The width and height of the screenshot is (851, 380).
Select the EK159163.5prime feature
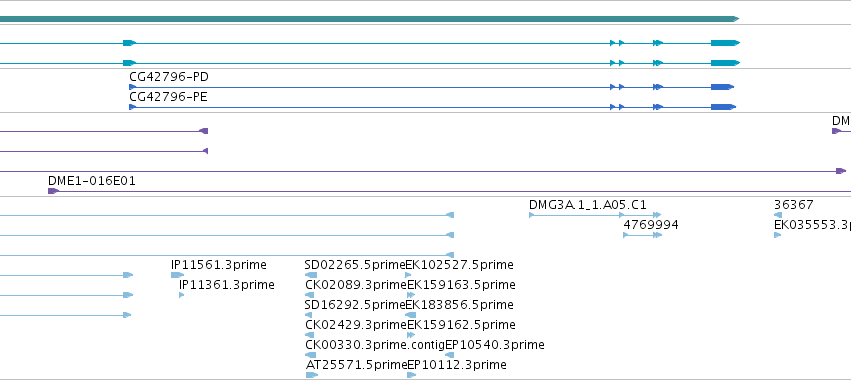(461, 285)
